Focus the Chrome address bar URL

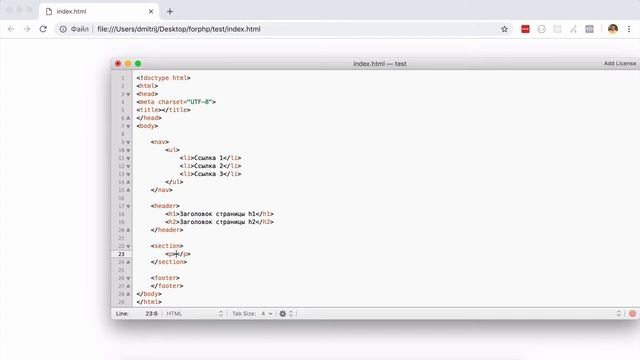pos(179,29)
